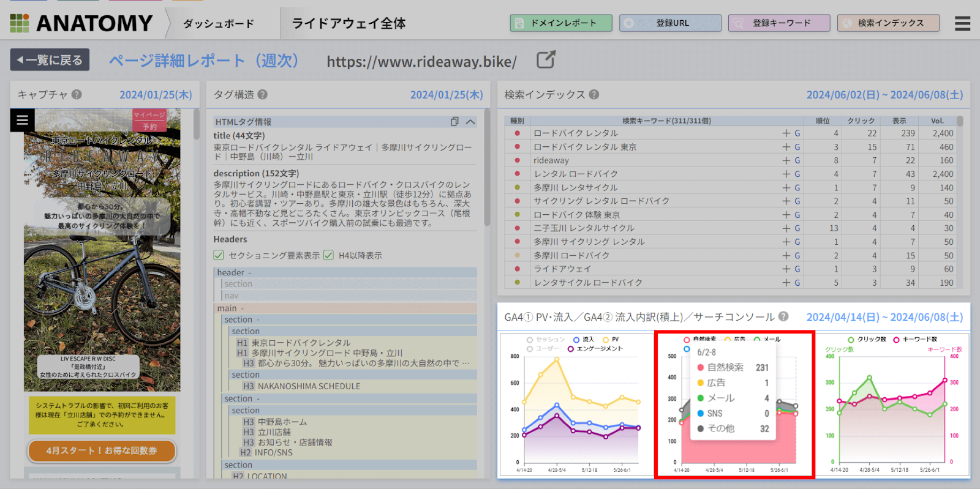Click ページ詳細レポート(週次) heading
The image size is (980, 489).
point(203,60)
